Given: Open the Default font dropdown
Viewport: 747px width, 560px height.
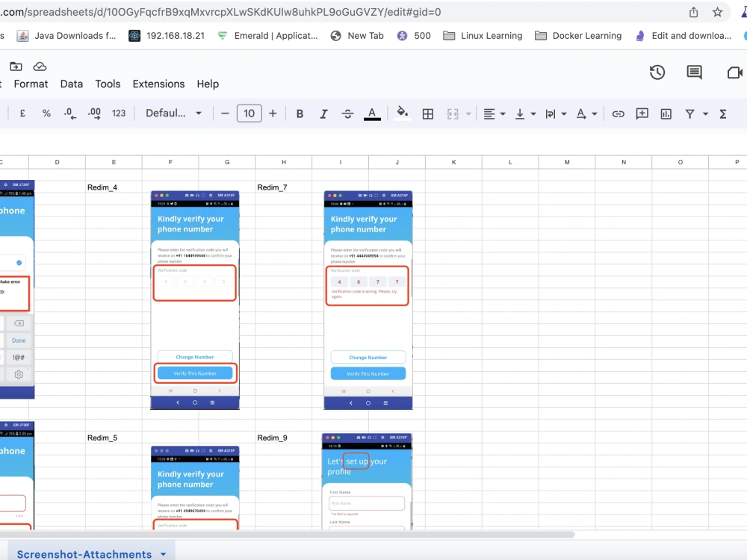Looking at the screenshot, I should (x=173, y=113).
